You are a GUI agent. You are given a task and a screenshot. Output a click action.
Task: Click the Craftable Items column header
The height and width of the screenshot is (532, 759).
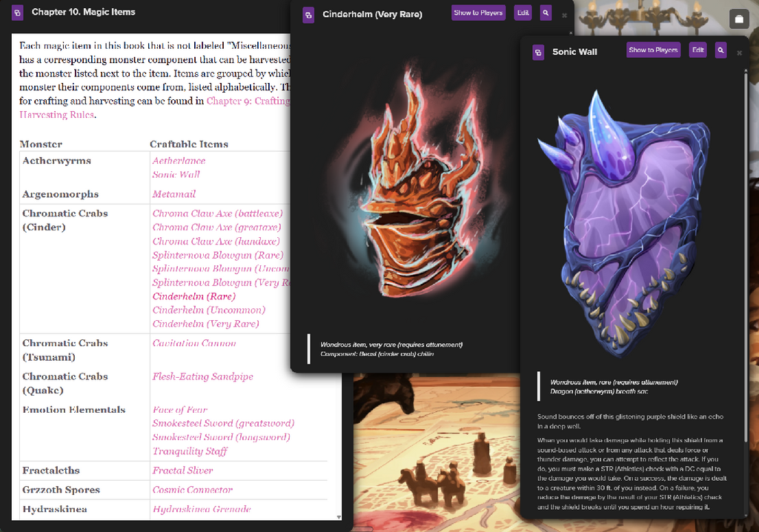click(x=189, y=144)
